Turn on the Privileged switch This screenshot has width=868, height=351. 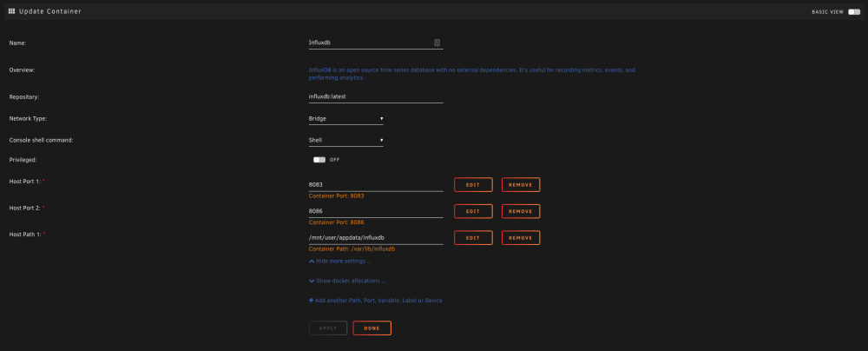(319, 160)
